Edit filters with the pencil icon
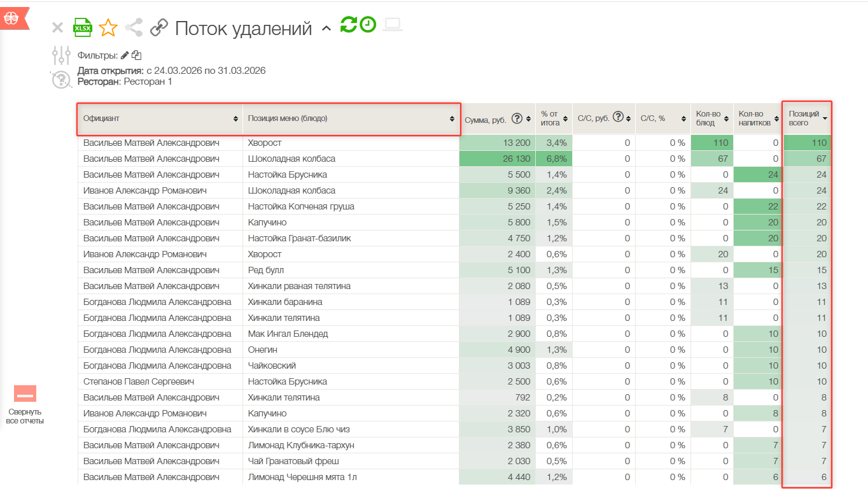The height and width of the screenshot is (489, 868). [x=125, y=55]
